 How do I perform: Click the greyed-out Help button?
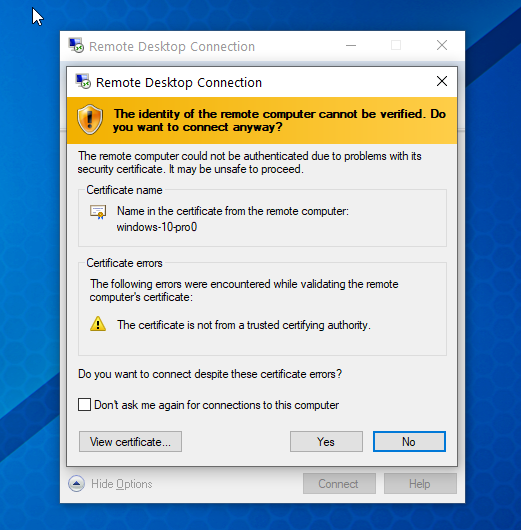point(420,484)
